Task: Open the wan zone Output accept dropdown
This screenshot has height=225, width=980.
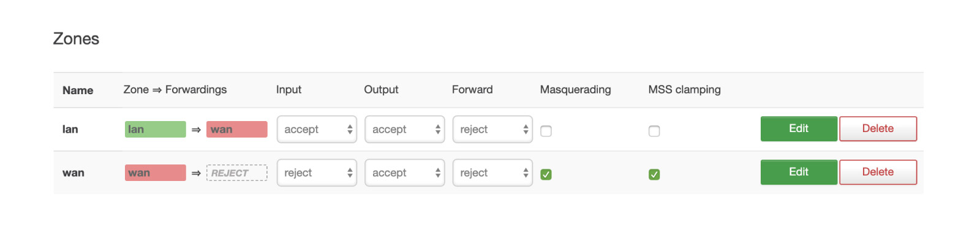Action: point(404,172)
